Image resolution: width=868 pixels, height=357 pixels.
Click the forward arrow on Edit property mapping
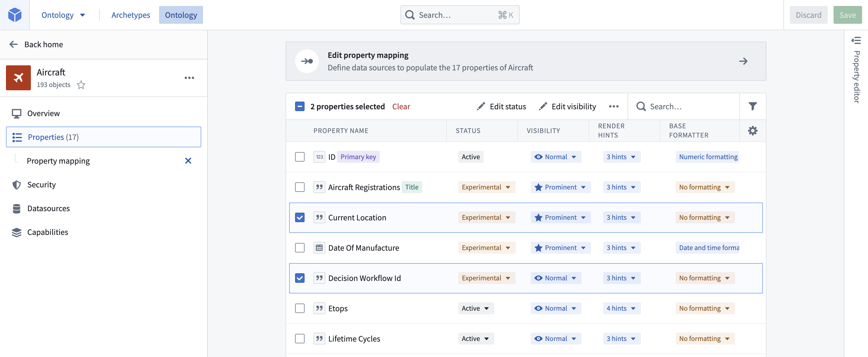[x=743, y=61]
